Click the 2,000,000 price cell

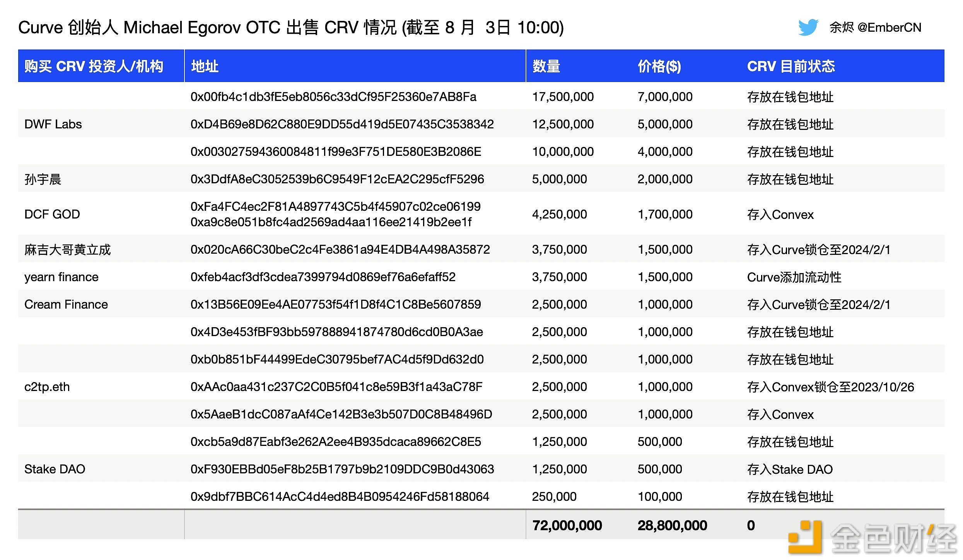(x=665, y=179)
